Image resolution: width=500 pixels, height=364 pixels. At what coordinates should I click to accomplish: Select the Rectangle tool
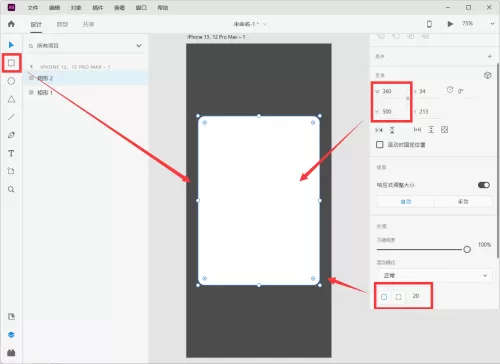click(11, 63)
